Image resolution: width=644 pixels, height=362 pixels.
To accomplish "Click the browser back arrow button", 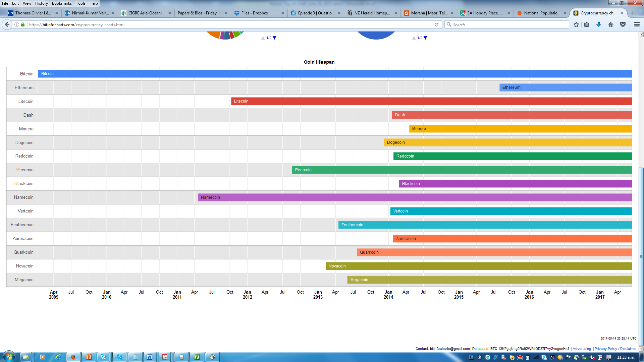I will (7, 24).
